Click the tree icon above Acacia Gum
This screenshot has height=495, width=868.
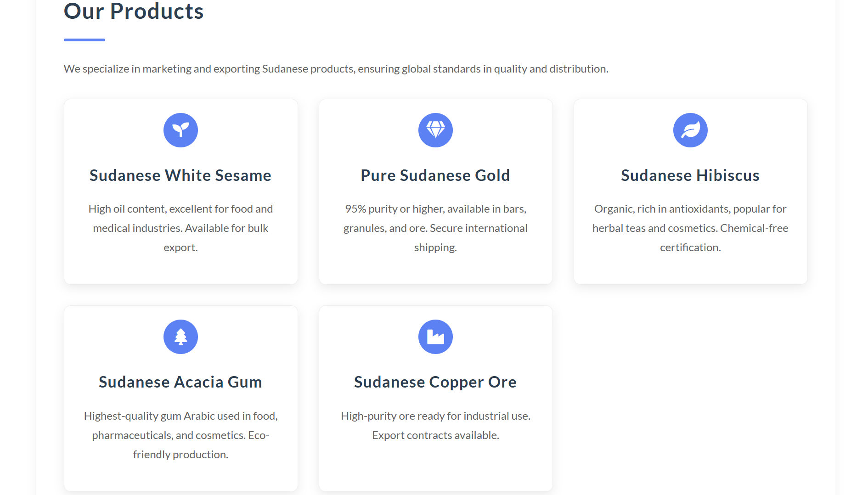(x=180, y=337)
